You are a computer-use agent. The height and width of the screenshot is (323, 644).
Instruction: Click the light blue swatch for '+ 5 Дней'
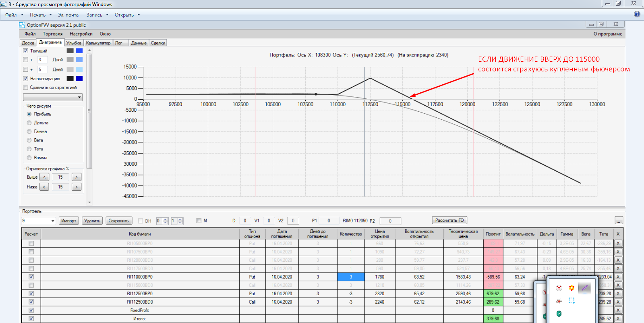point(79,69)
